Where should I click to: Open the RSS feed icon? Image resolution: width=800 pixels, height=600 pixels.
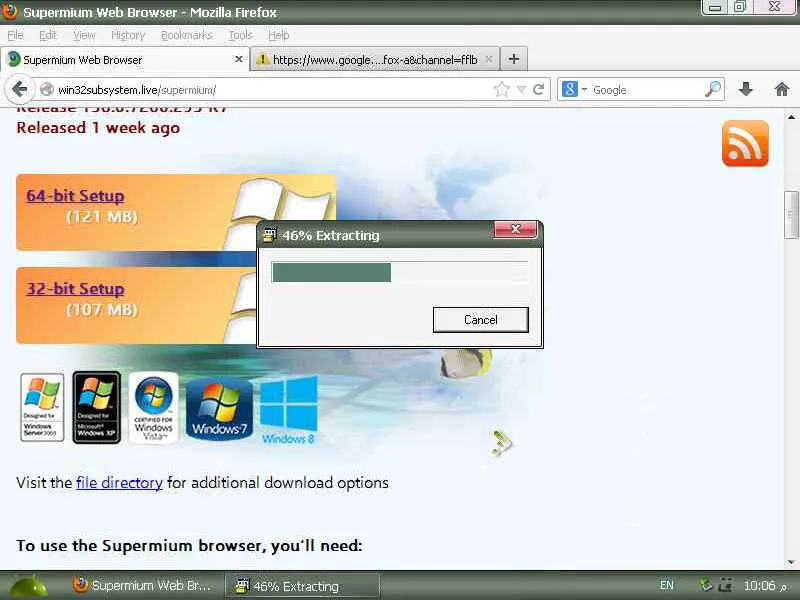(x=745, y=143)
